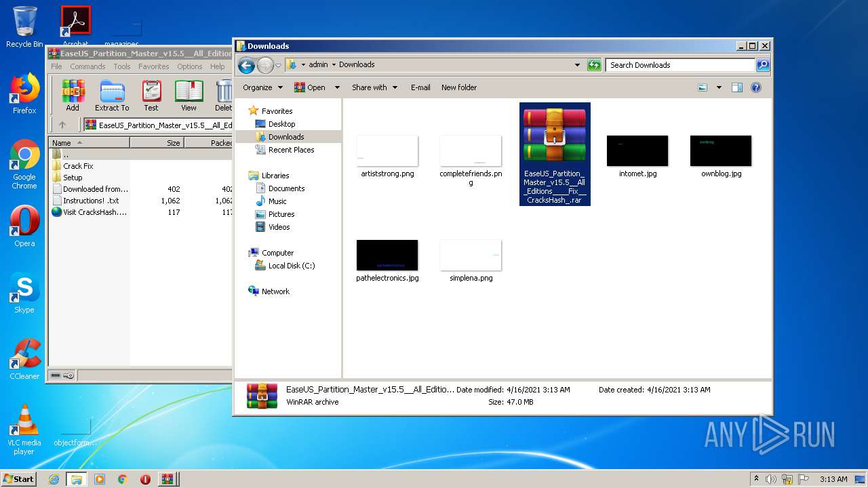Sort WinRAR list by Size column
The height and width of the screenshot is (488, 868).
click(x=157, y=143)
